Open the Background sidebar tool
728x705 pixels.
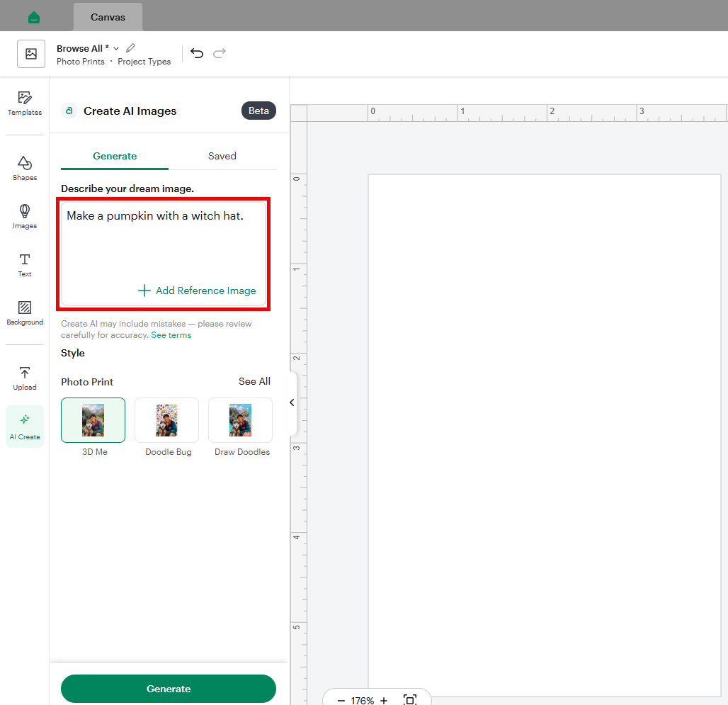[x=25, y=313]
